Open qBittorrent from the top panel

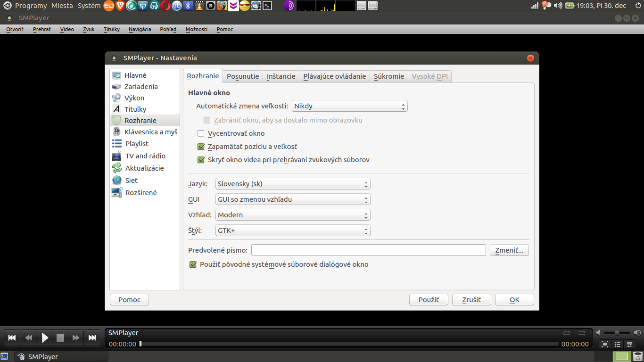[x=177, y=6]
